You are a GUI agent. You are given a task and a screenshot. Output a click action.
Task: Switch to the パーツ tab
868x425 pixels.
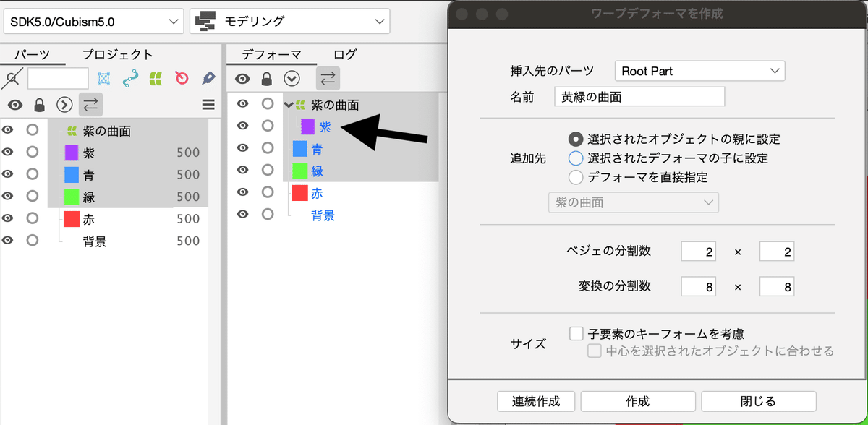point(33,54)
